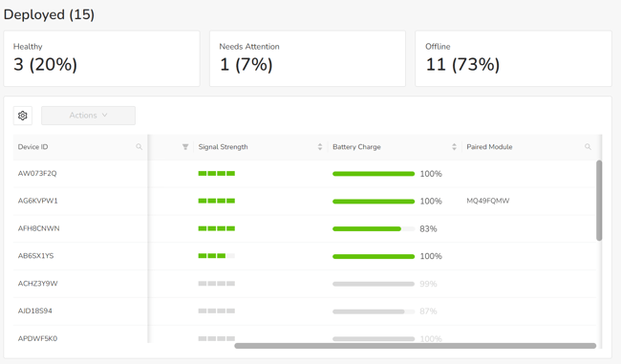Select the Healthy 3 (20%) card
621x364 pixels.
click(102, 58)
